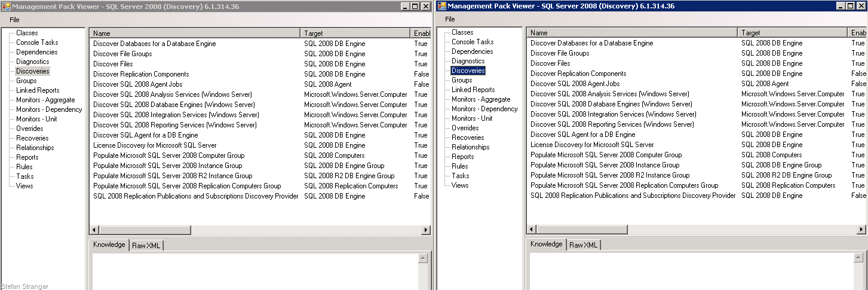This screenshot has height=290, width=868.
Task: Select Linked Reports in the right window tree
Action: [473, 90]
